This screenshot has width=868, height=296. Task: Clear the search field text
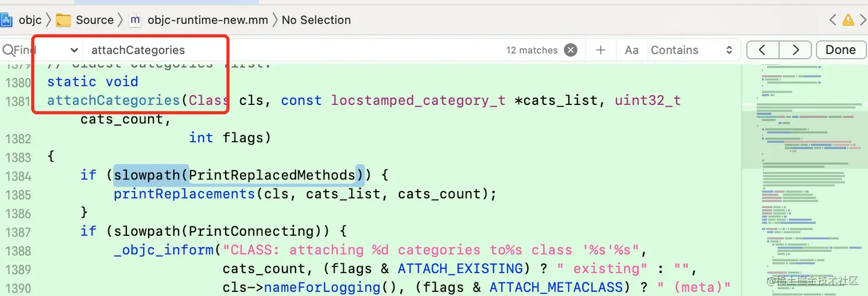coord(570,50)
